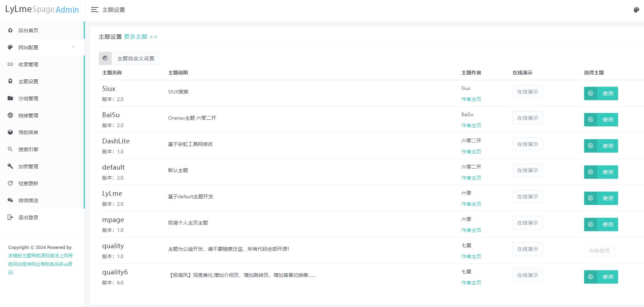Open 在线演示 for the DashLite theme

tap(527, 144)
